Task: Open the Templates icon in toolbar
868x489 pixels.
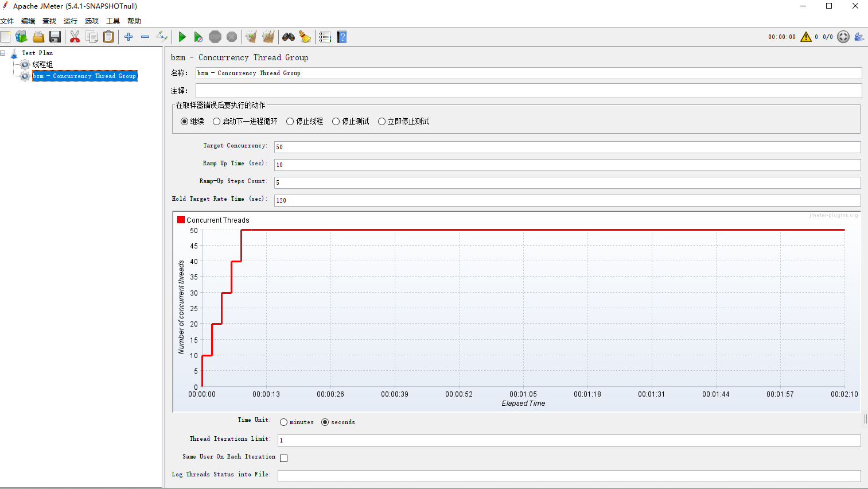Action: coord(21,37)
